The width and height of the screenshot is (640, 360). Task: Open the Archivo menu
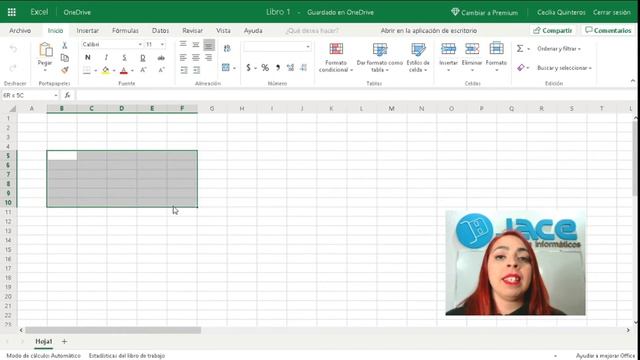pyautogui.click(x=20, y=31)
